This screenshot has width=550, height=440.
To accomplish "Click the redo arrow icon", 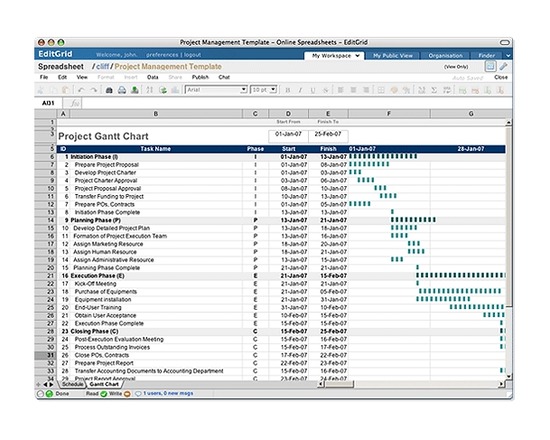I will point(94,90).
